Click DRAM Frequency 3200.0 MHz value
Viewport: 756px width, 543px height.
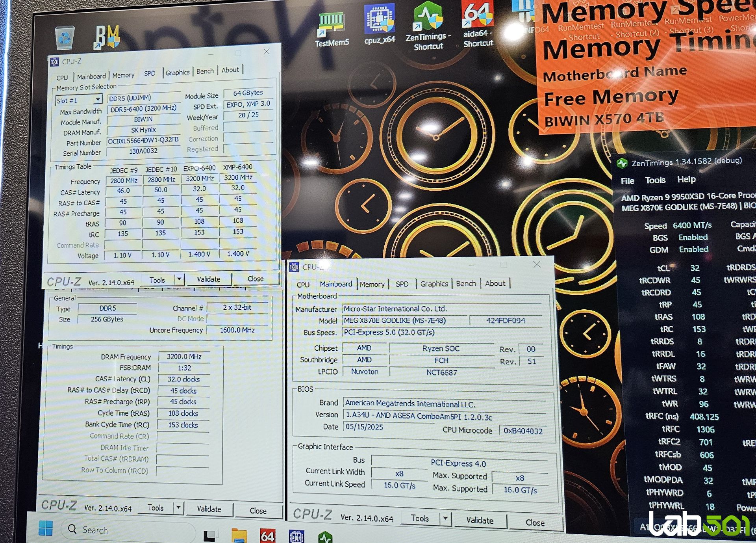pyautogui.click(x=184, y=357)
